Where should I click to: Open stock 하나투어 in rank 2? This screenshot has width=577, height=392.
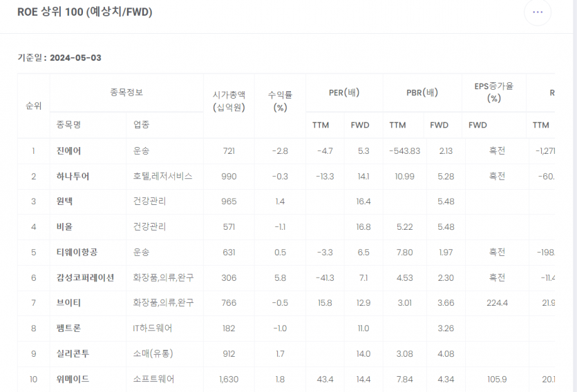[73, 177]
